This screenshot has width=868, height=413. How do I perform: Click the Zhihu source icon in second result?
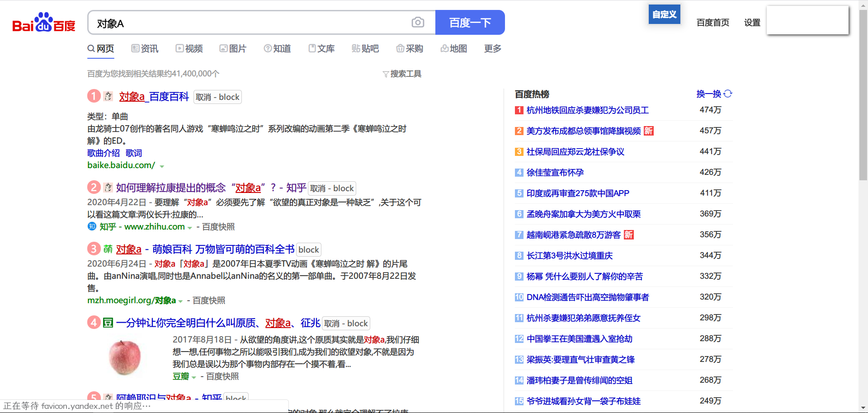coord(92,226)
